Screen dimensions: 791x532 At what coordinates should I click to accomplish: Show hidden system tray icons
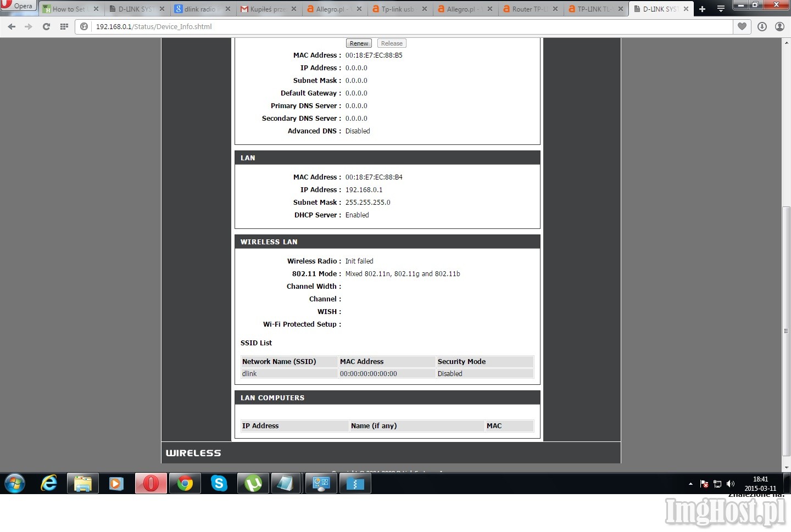[690, 484]
